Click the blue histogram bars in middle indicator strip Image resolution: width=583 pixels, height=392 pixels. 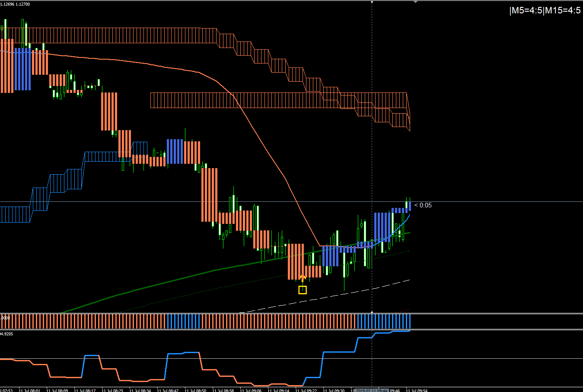click(x=383, y=321)
